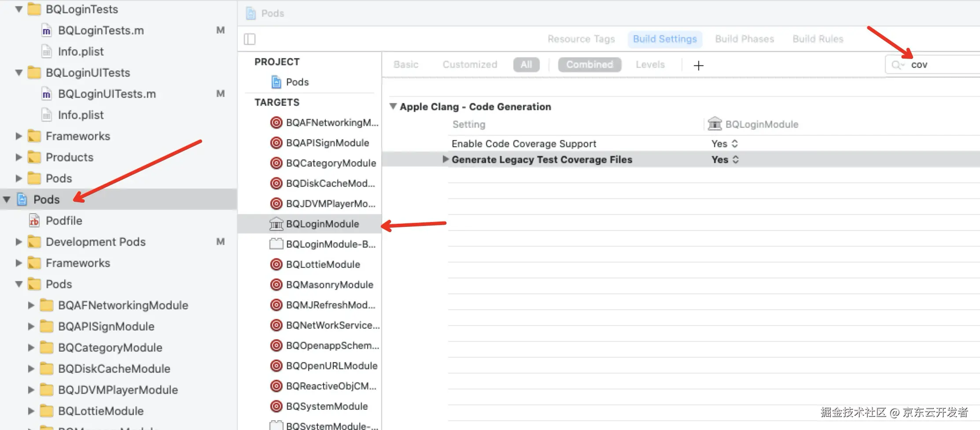Screen dimensions: 980x430
Task: Click the Pods project icon under PROJECT
Action: click(276, 82)
